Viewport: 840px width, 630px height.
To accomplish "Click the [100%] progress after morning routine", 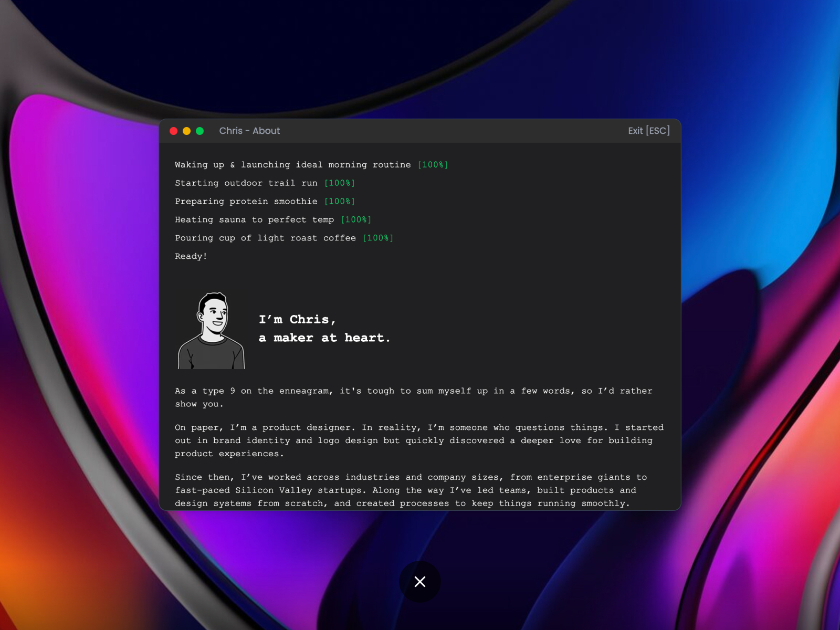I will tap(433, 165).
